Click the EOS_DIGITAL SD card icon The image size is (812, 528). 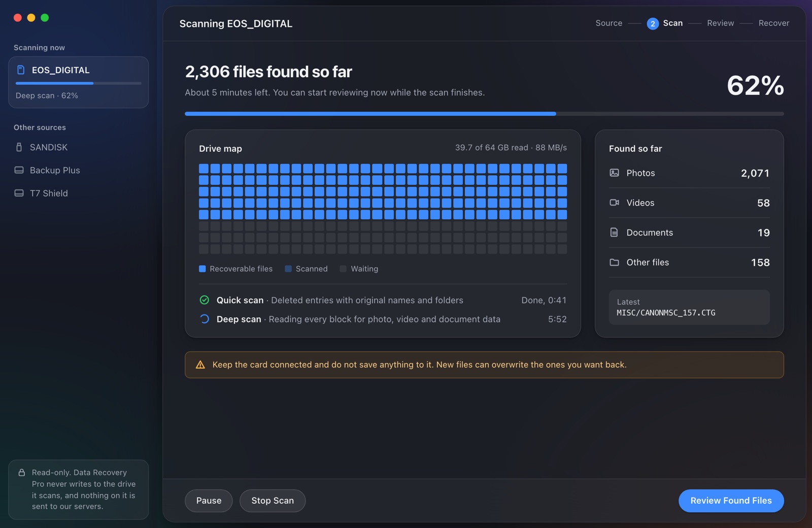click(21, 70)
